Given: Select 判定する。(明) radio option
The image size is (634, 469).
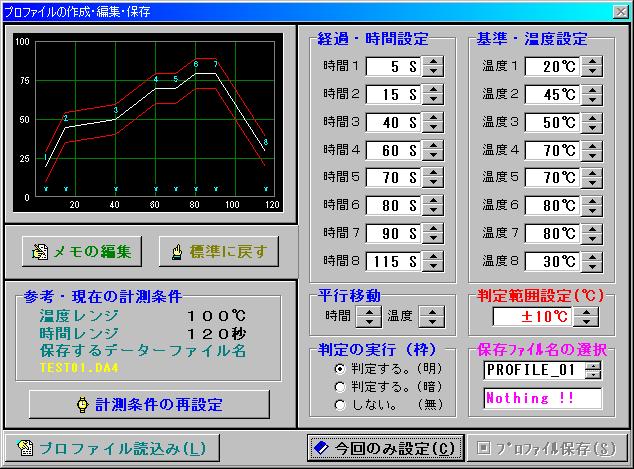Looking at the screenshot, I should coord(388,368).
